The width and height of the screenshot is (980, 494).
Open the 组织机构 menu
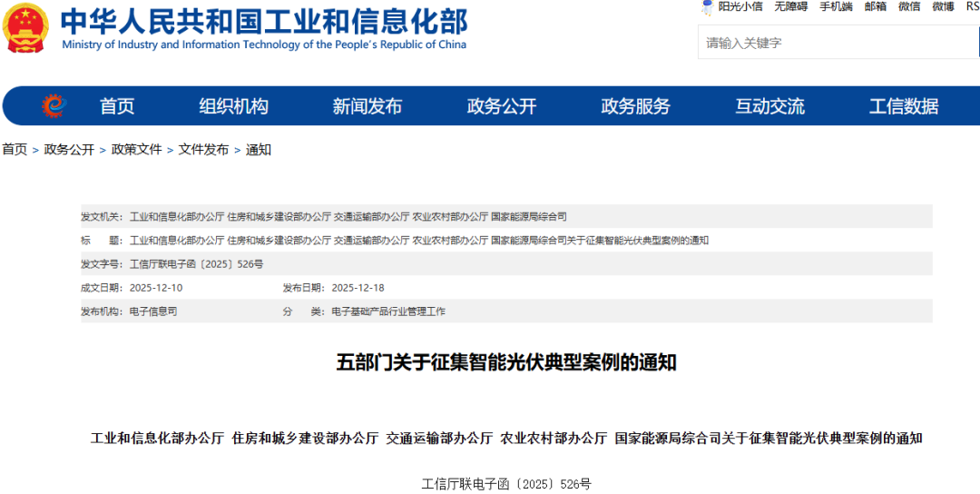coord(233,106)
